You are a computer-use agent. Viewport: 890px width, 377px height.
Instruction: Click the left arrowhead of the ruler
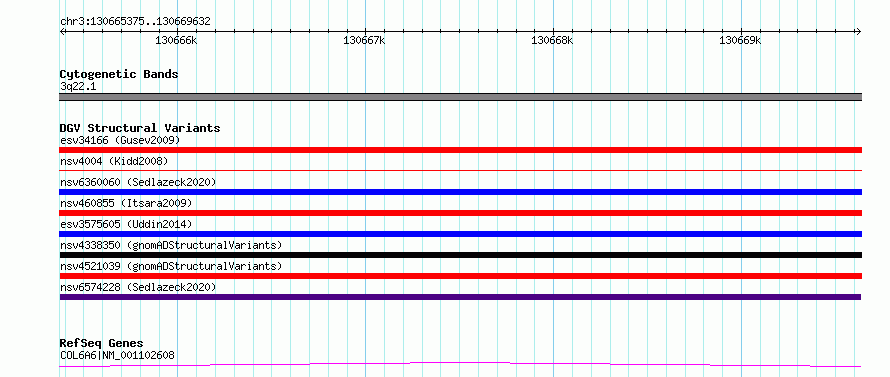point(62,31)
